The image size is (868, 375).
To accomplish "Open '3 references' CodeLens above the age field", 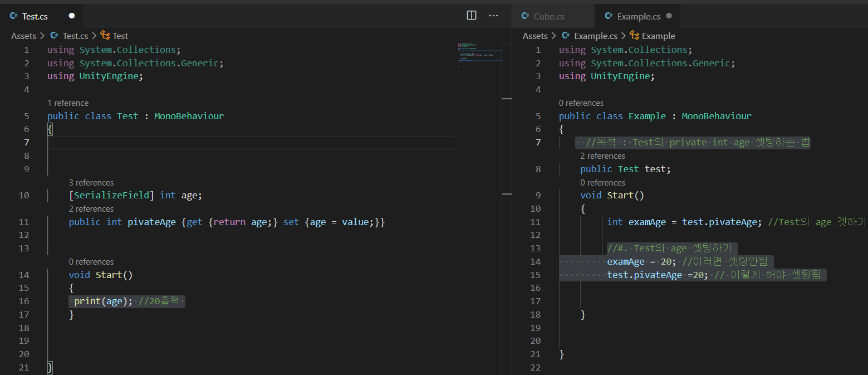I will pos(91,183).
